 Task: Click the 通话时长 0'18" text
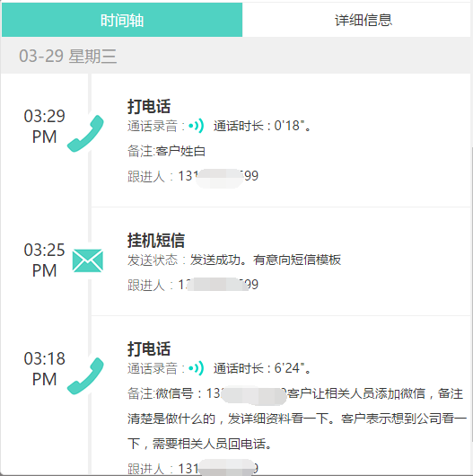[262, 126]
